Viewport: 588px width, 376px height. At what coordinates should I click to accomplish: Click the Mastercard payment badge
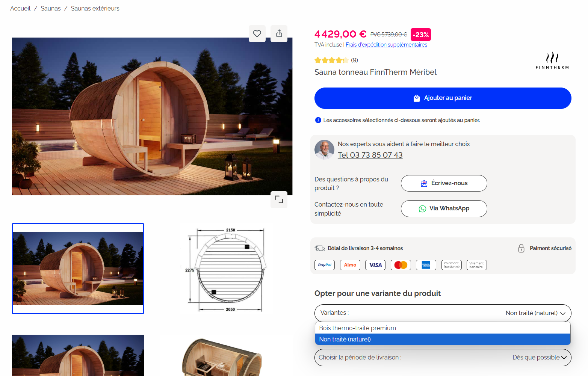[401, 265]
